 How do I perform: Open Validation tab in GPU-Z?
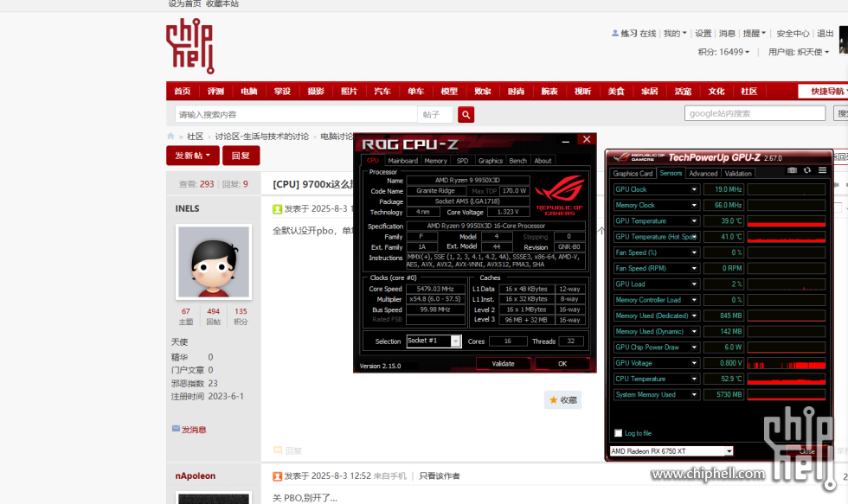737,174
